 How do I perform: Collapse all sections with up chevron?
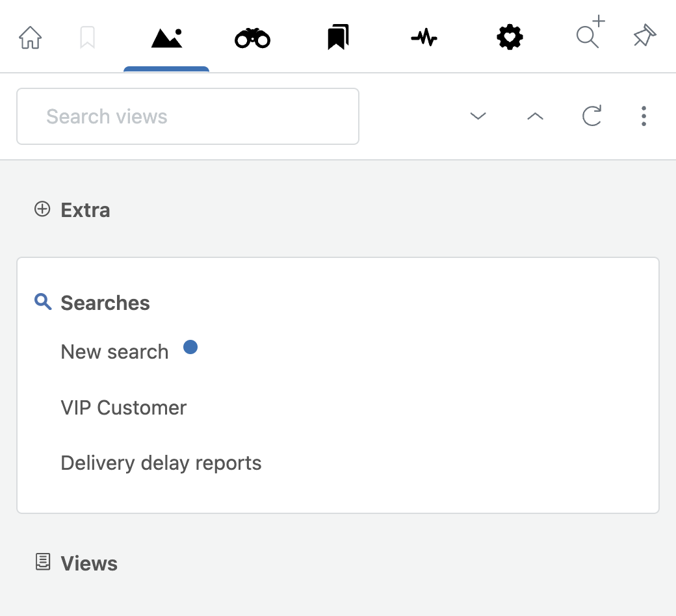(535, 116)
